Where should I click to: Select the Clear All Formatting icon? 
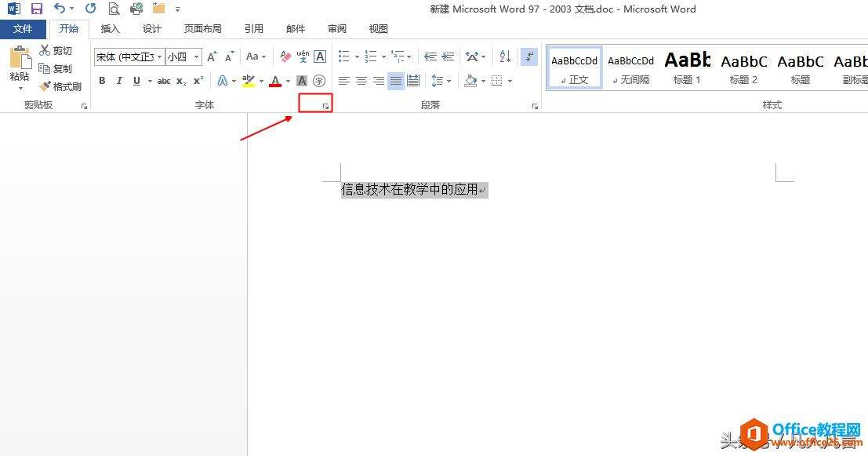pyautogui.click(x=284, y=56)
